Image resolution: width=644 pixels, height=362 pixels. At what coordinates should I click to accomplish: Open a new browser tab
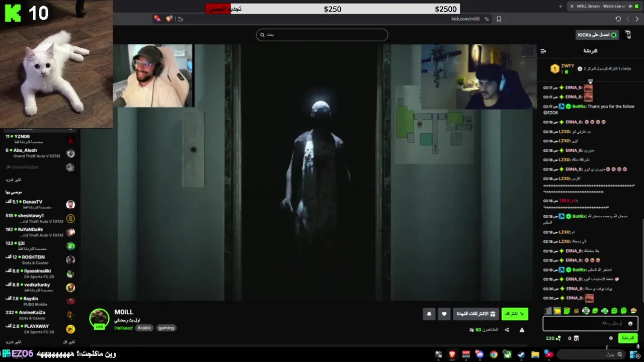(x=560, y=6)
